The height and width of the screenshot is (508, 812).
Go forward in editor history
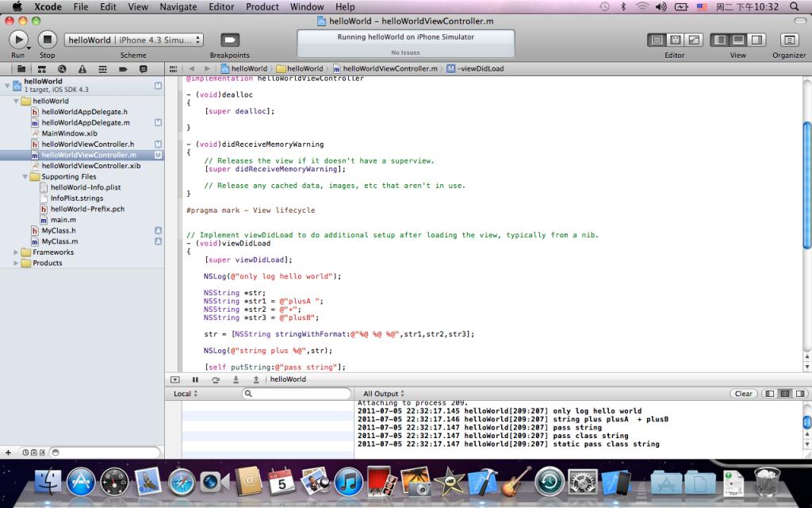207,68
